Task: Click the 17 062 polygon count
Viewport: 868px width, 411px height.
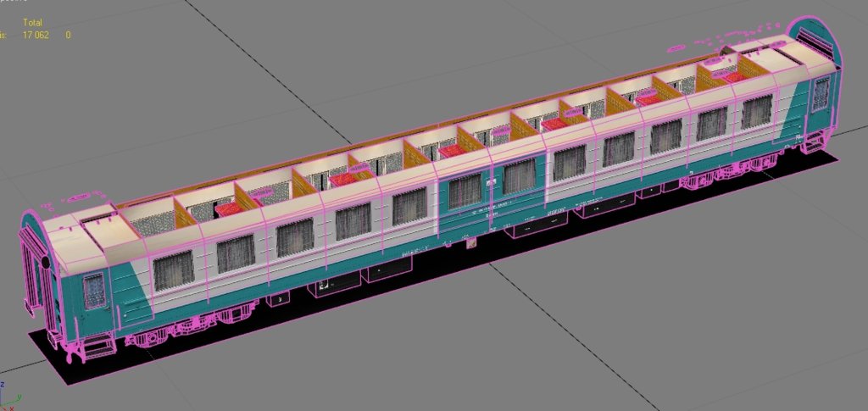Action: [x=36, y=35]
